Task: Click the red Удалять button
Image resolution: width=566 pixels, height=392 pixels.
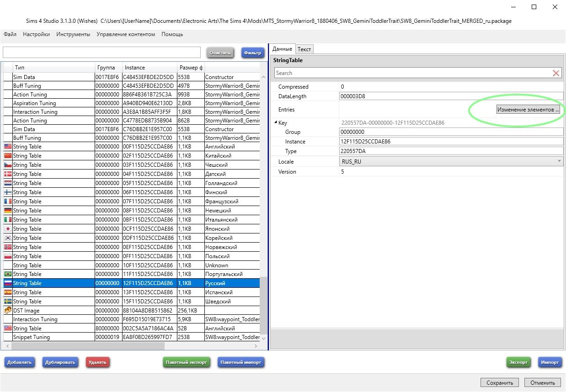Action: pos(97,362)
